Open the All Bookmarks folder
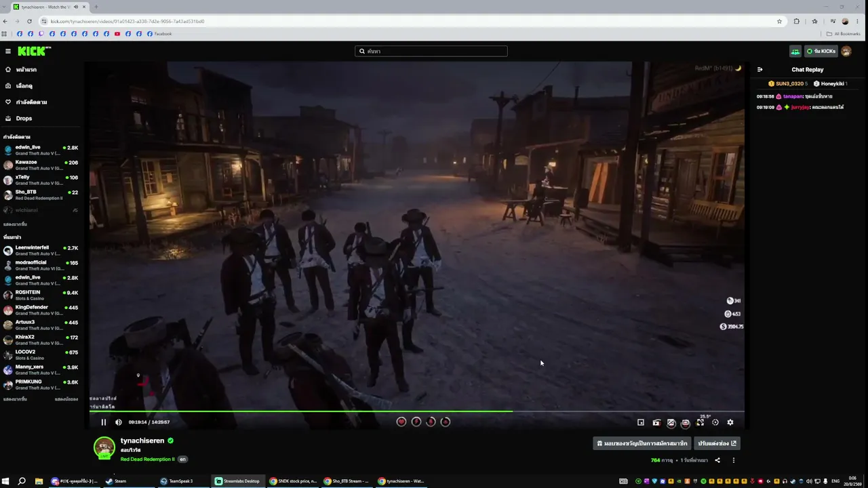Image resolution: width=868 pixels, height=488 pixels. click(x=844, y=34)
